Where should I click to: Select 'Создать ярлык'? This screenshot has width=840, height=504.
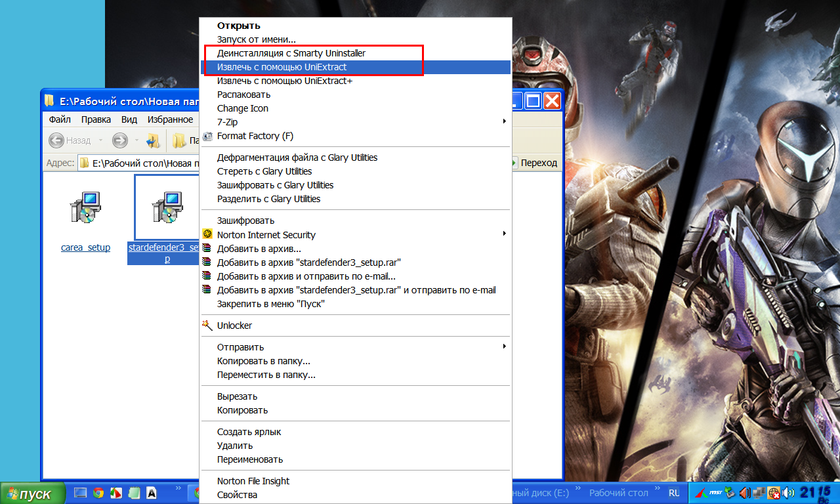tap(355, 432)
